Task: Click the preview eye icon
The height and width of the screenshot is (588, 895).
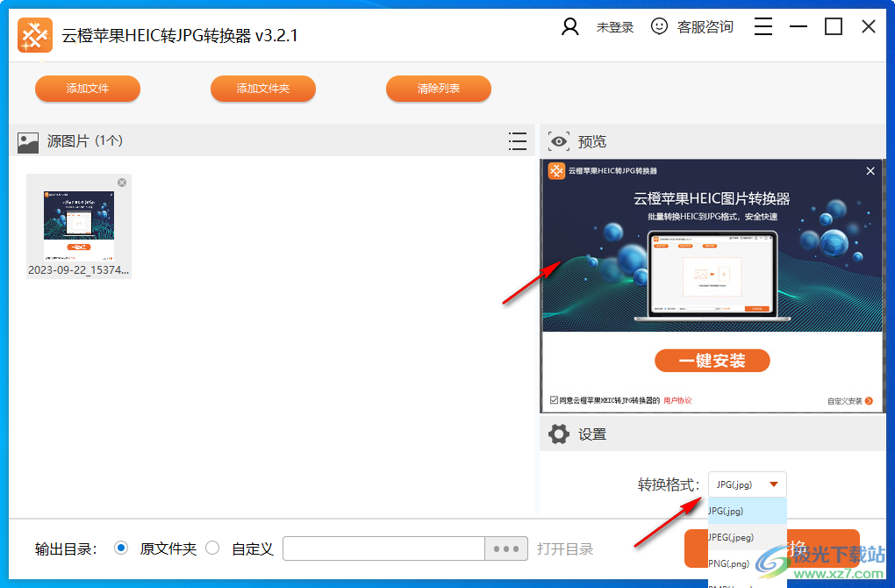Action: click(x=559, y=141)
